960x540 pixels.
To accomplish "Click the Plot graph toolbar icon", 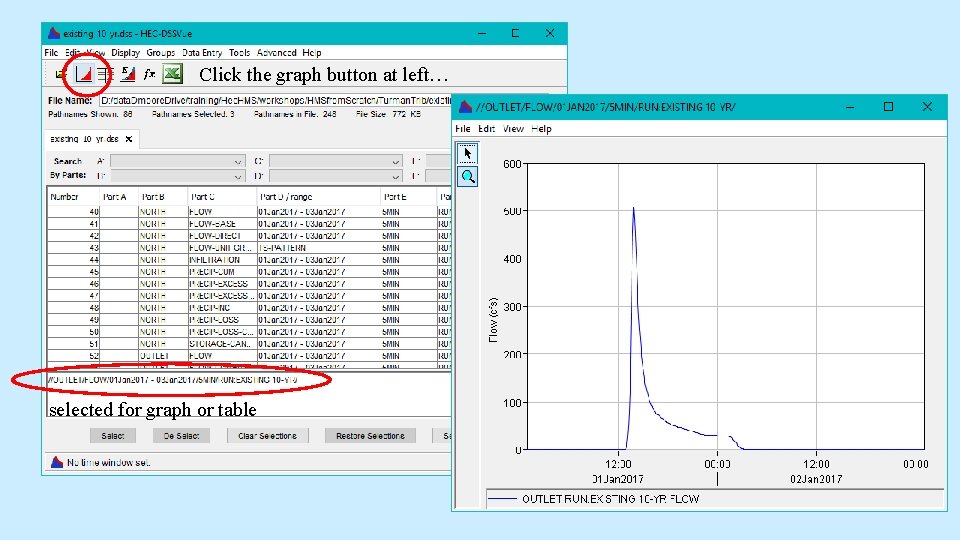I will 84,74.
